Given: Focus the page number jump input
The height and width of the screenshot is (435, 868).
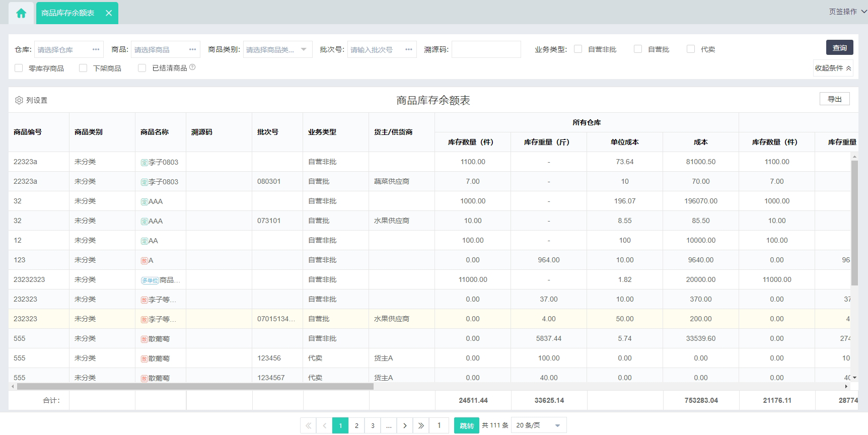Looking at the screenshot, I should click(439, 425).
